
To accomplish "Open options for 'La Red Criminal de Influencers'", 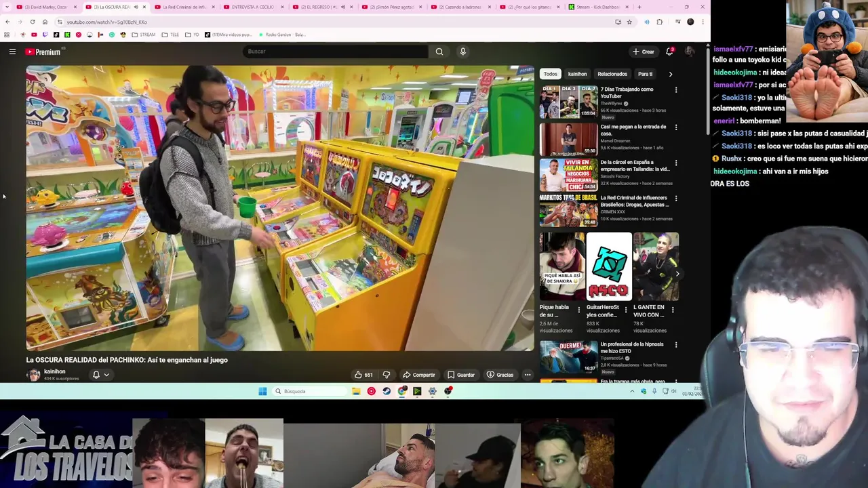I will click(675, 199).
